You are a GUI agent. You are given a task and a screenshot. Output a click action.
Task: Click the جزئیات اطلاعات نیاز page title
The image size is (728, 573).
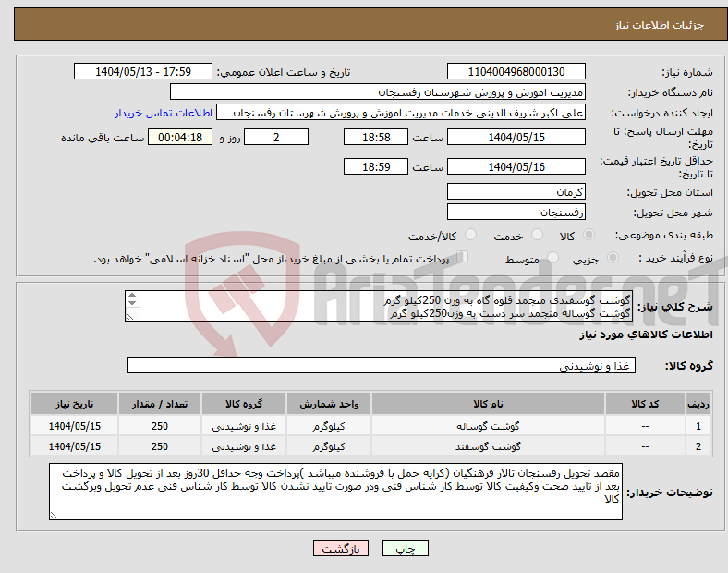[659, 25]
